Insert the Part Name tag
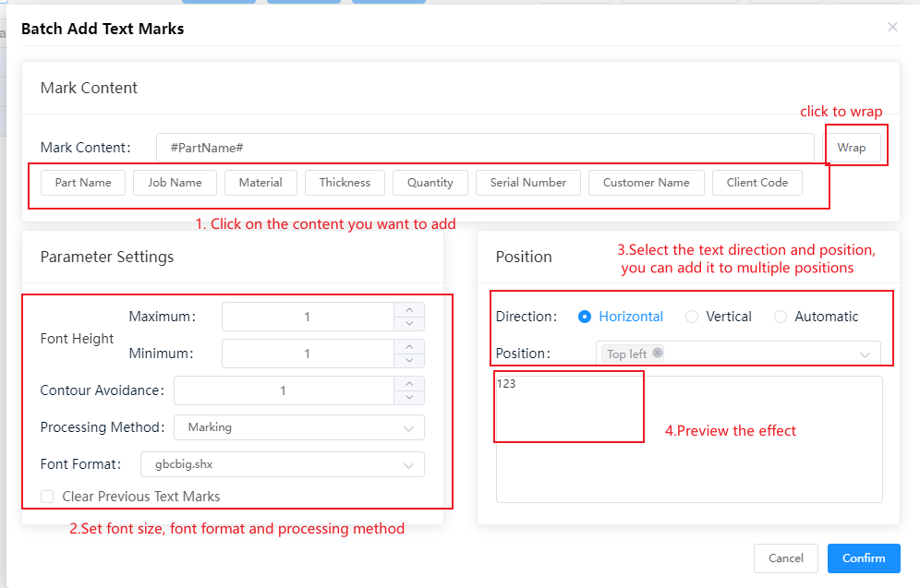The image size is (920, 588). click(x=83, y=183)
